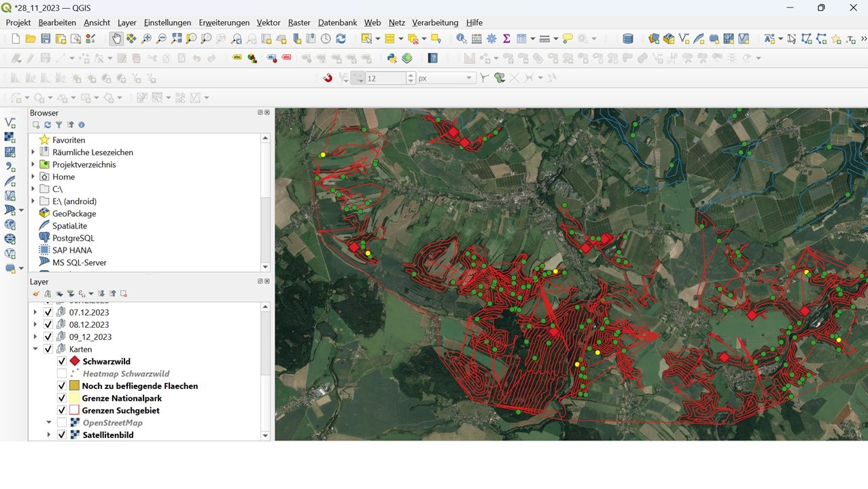
Task: Toggle the snapping magnet icon
Action: [x=328, y=78]
